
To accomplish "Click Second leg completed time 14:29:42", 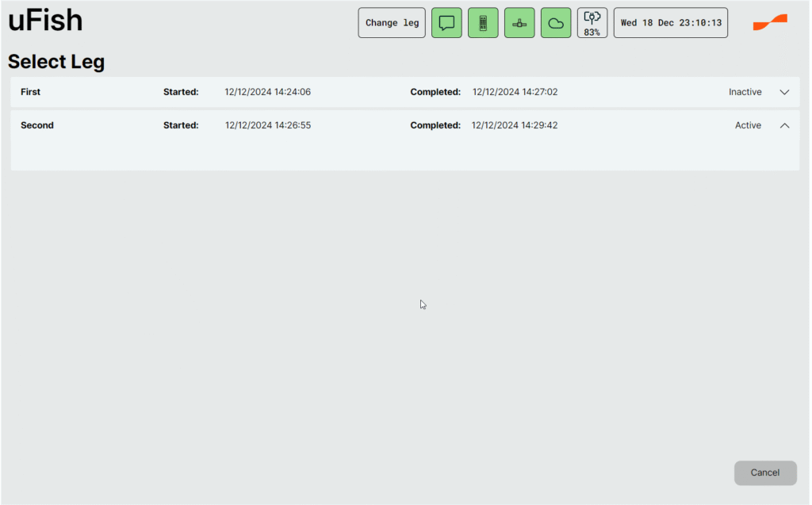I will click(515, 125).
